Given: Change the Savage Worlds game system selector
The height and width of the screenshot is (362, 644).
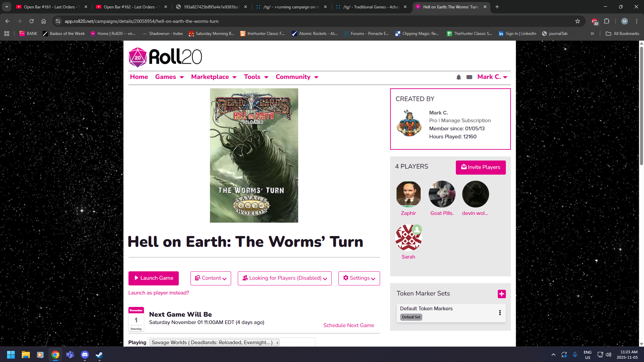Looking at the screenshot, I should pos(214,343).
